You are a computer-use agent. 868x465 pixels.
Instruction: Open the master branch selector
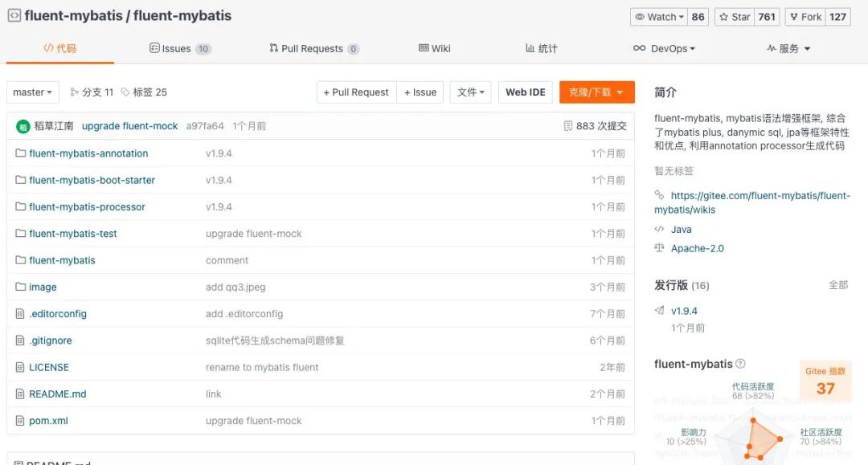(33, 92)
